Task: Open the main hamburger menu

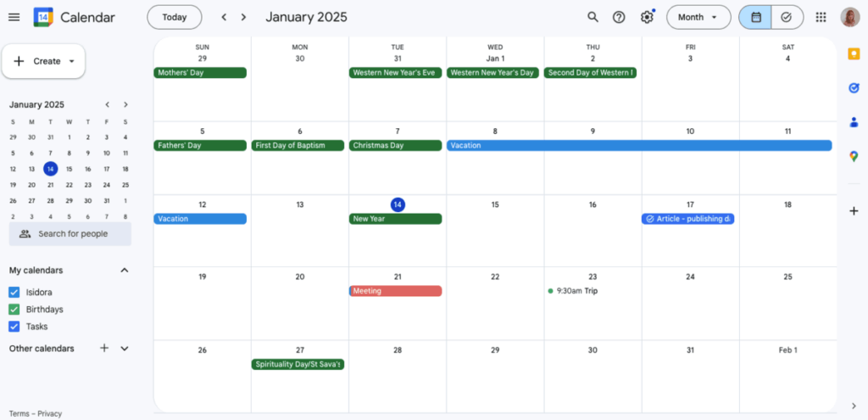Action: (14, 17)
